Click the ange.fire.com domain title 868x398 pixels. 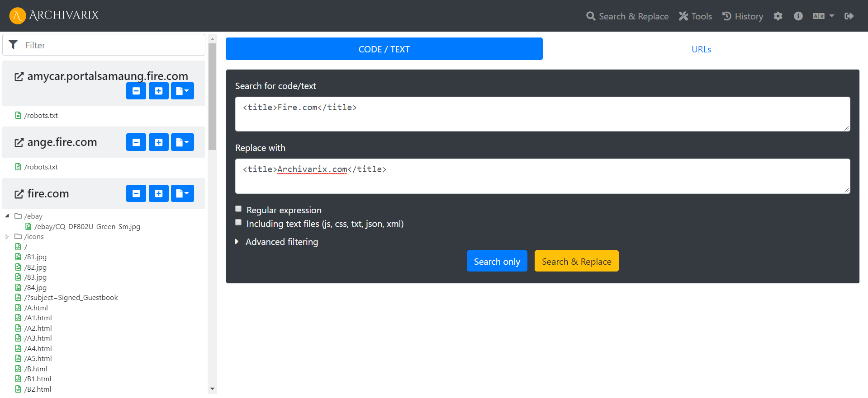[62, 142]
